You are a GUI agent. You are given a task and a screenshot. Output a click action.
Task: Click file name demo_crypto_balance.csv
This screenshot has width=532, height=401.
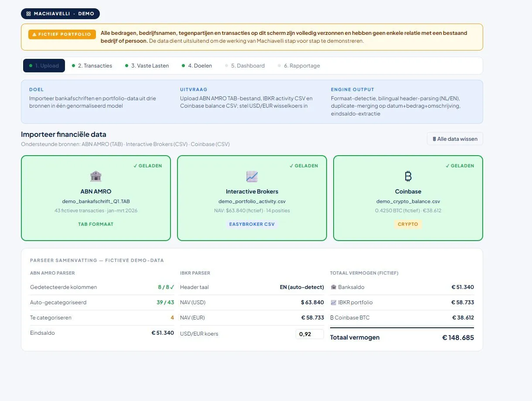click(x=408, y=201)
